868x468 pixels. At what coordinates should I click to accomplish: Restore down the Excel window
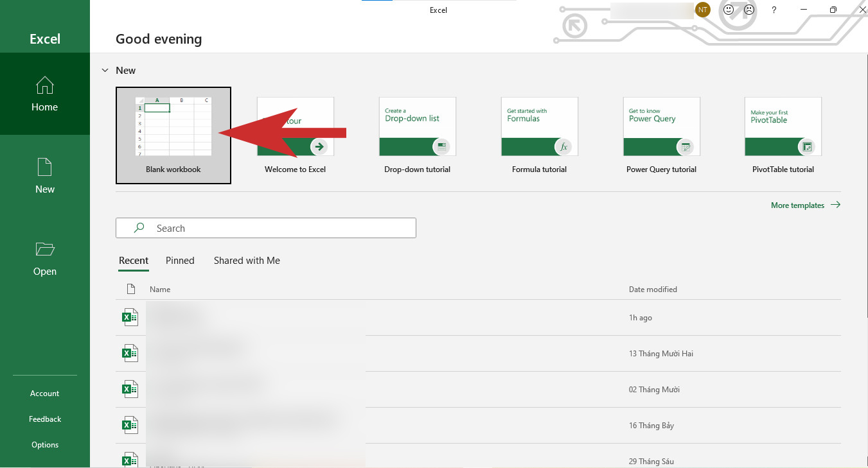click(x=833, y=10)
